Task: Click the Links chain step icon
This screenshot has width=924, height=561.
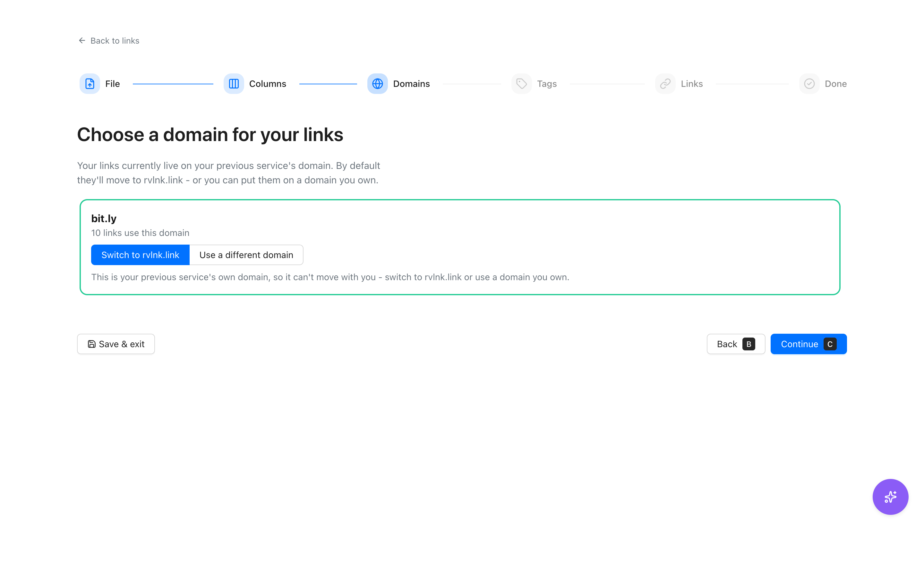Action: pos(665,84)
